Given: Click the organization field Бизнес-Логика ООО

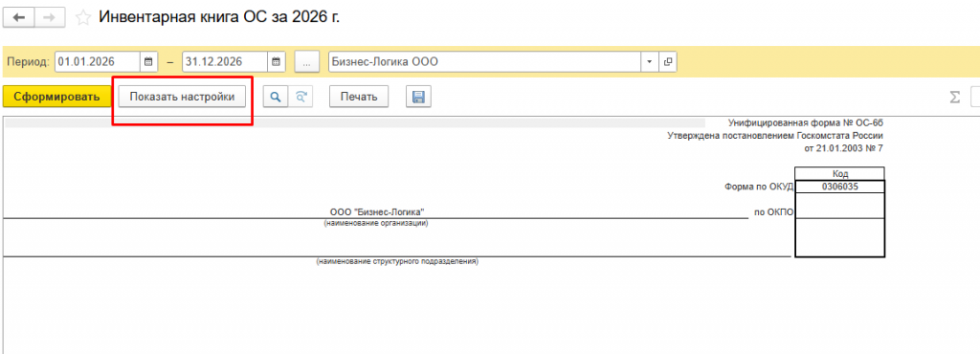Looking at the screenshot, I should (485, 62).
